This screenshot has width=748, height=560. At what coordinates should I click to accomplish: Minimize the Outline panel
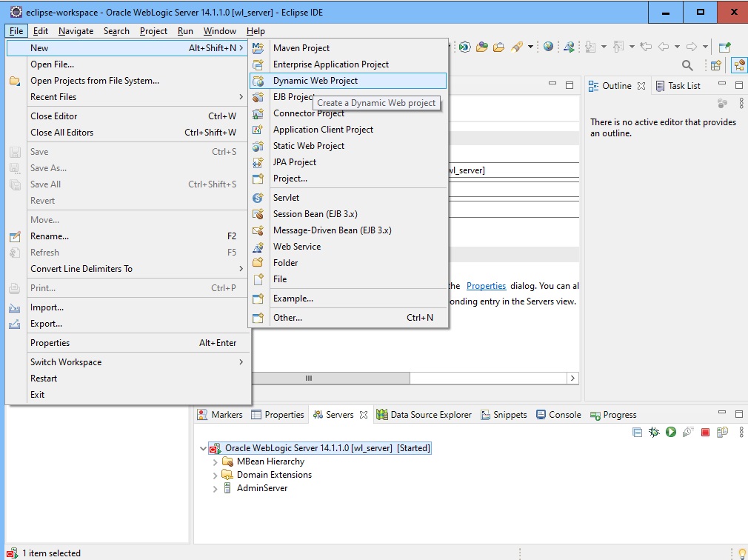[x=722, y=84]
